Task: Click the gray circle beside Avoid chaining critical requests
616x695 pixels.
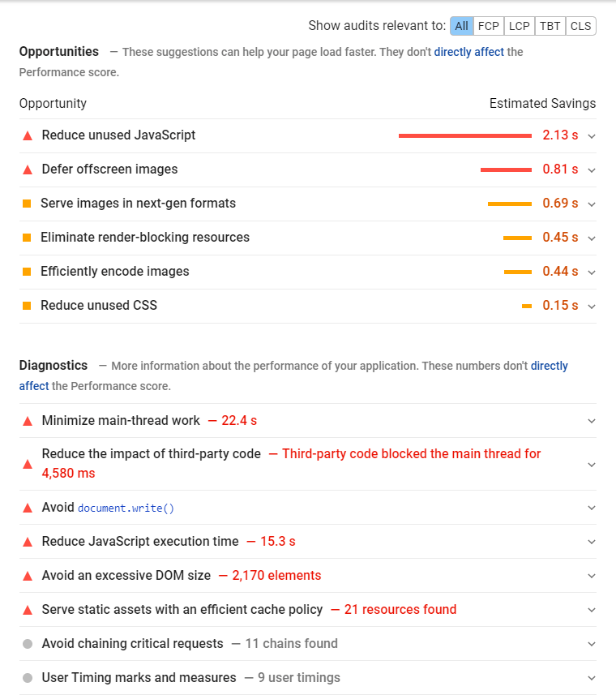Action: click(28, 644)
